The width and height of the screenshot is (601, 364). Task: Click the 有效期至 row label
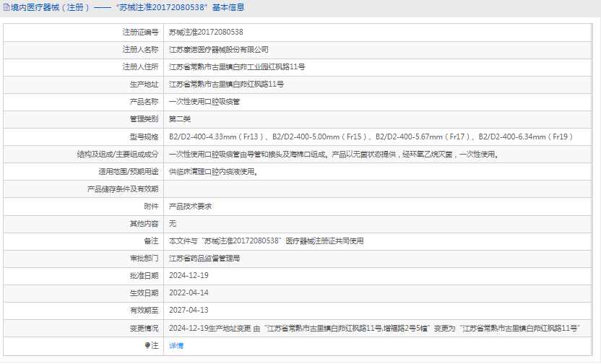click(x=144, y=311)
